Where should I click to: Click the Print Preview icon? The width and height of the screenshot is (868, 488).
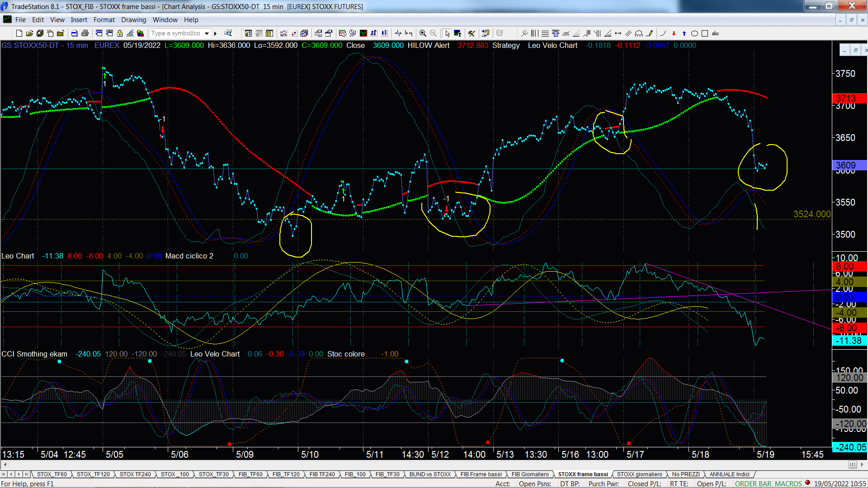(x=74, y=33)
